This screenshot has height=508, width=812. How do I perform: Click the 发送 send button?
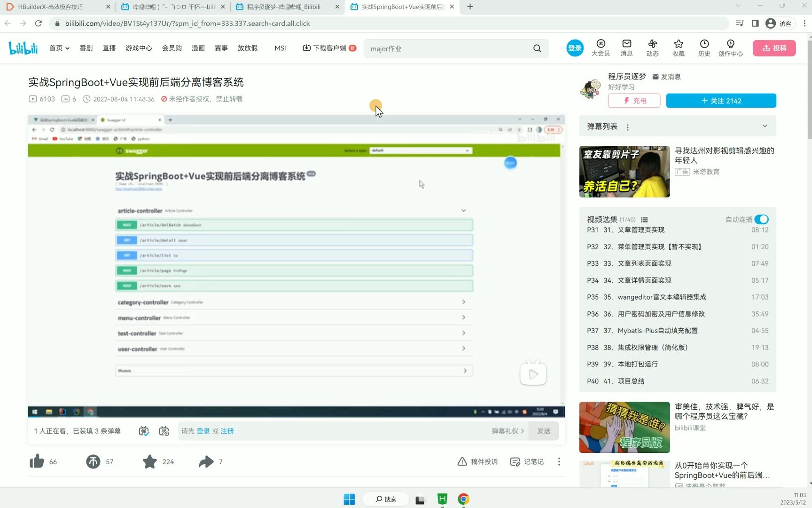click(x=544, y=431)
